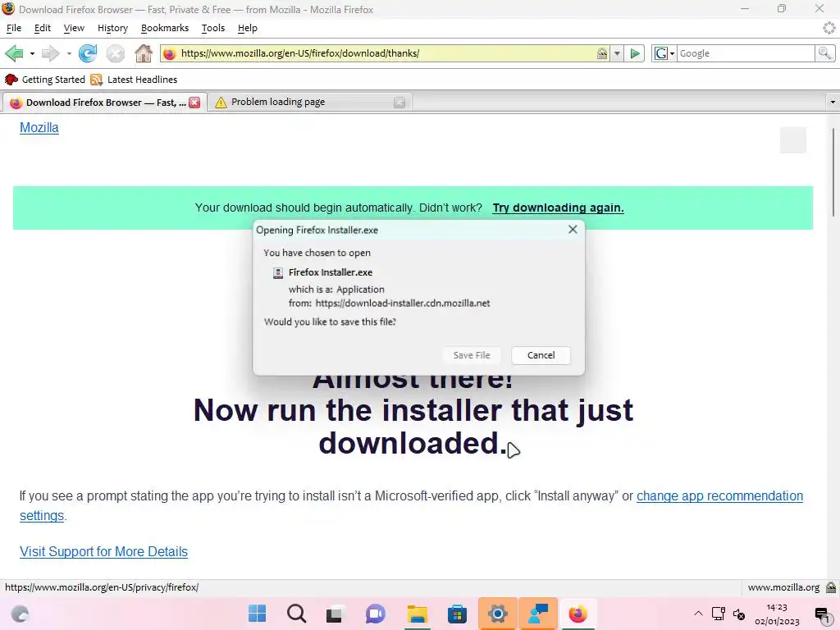Open the search engine selector dropdown
The height and width of the screenshot is (630, 840).
(x=664, y=53)
